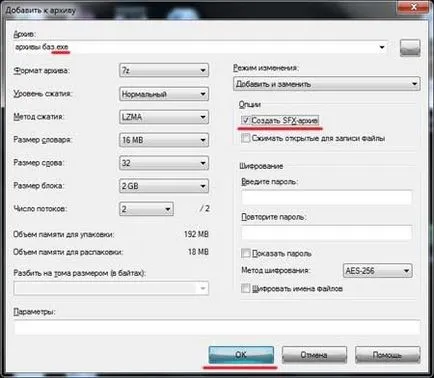Image resolution: width=434 pixels, height=378 pixels.
Task: Open the Число потоков dropdown
Action: [x=146, y=209]
